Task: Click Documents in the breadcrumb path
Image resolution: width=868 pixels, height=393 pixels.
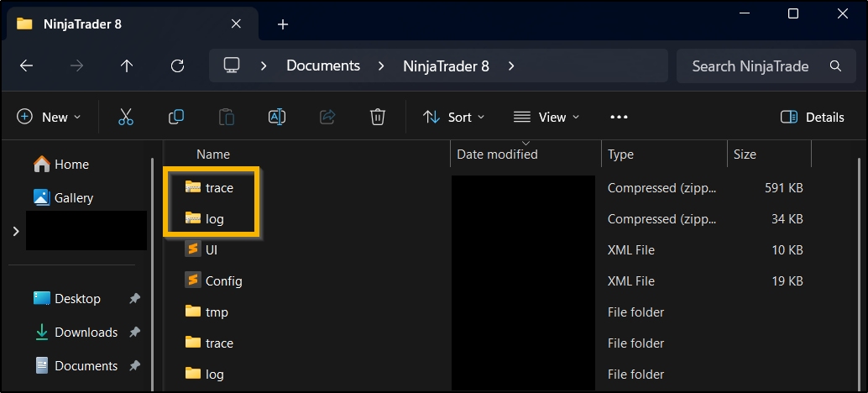Action: (x=323, y=65)
